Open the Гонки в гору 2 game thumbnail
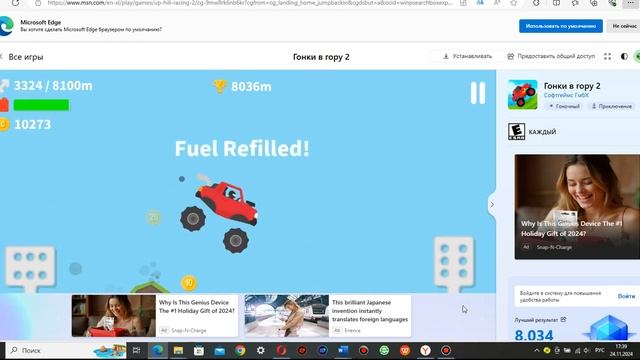Screen dimensions: 640x360 click(x=522, y=95)
